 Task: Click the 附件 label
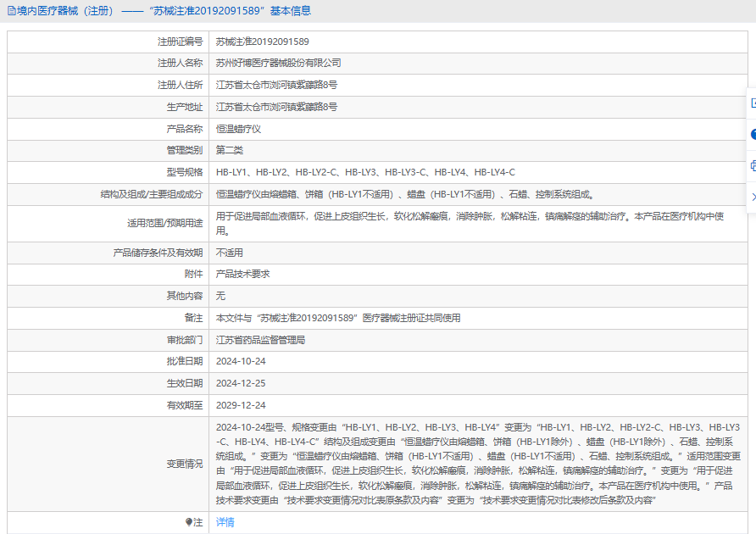click(193, 274)
